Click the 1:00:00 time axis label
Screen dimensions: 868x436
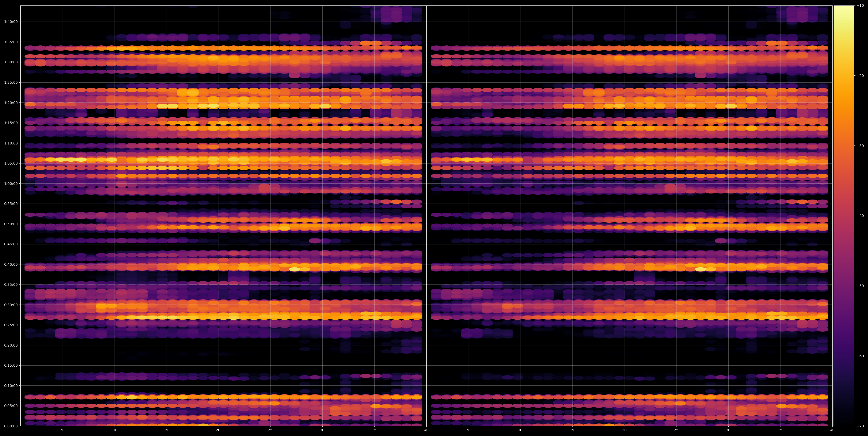[11, 183]
